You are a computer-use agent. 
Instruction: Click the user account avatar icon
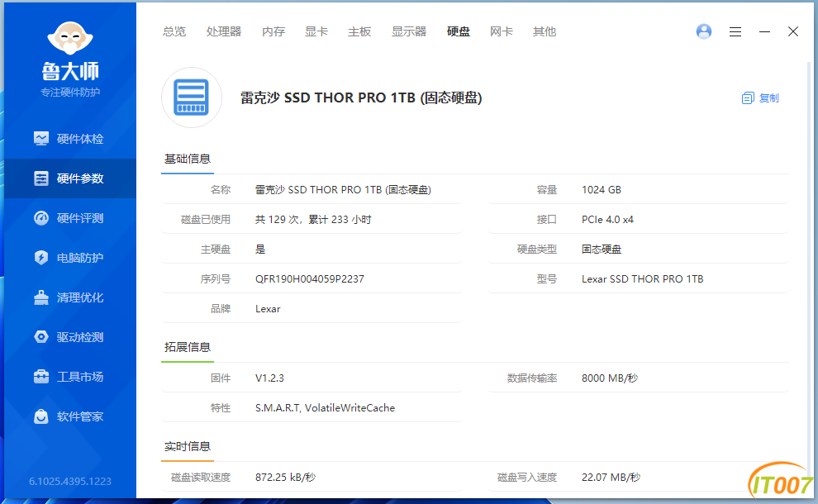704,31
